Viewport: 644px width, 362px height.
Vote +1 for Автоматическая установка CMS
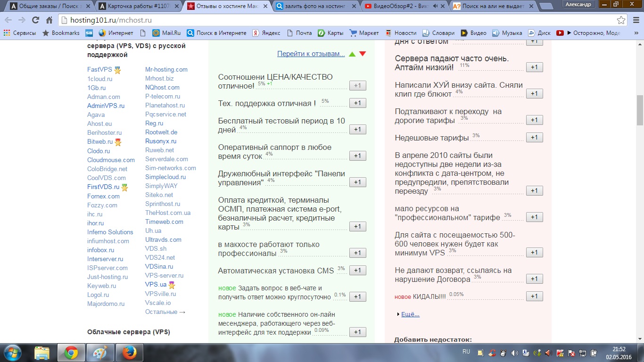tap(357, 270)
